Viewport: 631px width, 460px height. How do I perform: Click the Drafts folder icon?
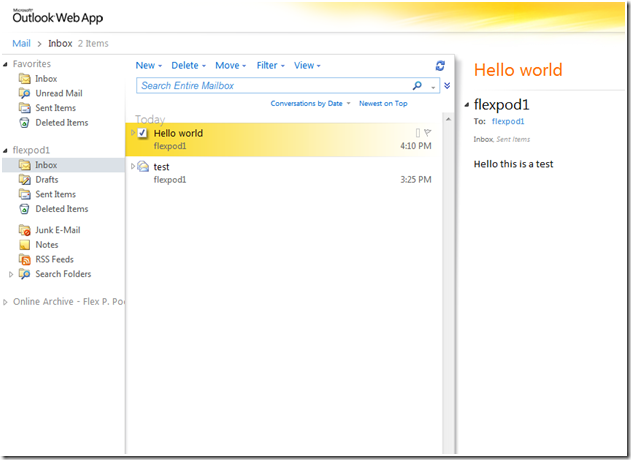25,179
